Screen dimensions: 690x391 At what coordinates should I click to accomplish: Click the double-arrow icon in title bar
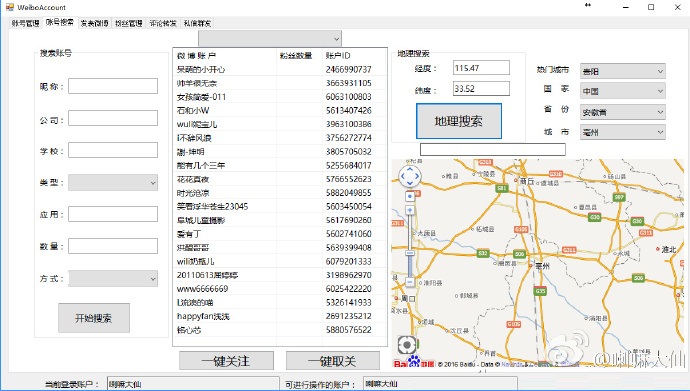point(587,5)
